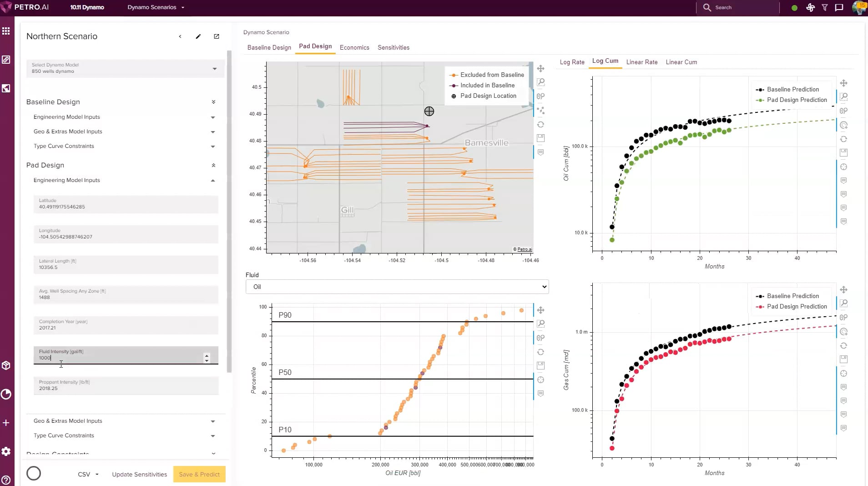Open the filter icon in top bar
The height and width of the screenshot is (486, 868).
pyautogui.click(x=825, y=8)
